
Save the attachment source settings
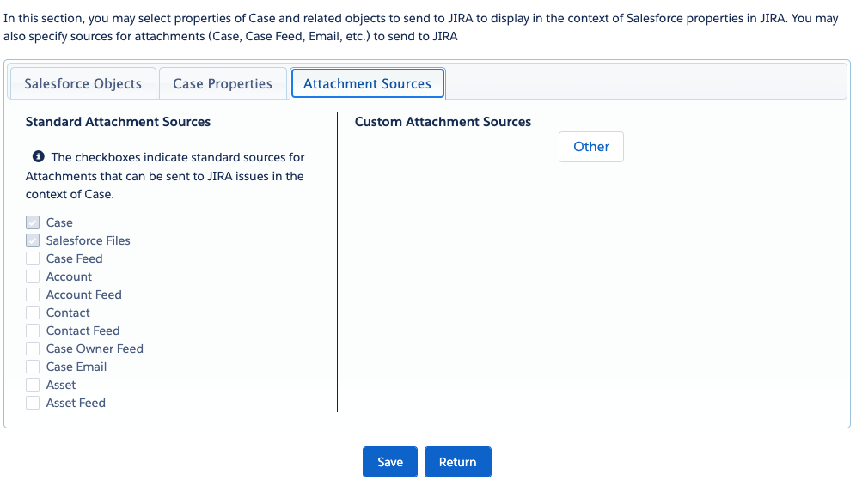(x=390, y=462)
